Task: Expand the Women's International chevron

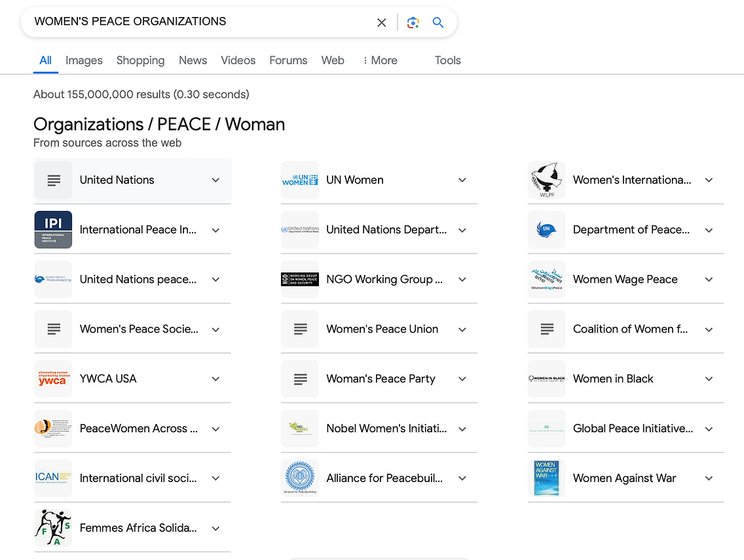Action: click(x=709, y=180)
